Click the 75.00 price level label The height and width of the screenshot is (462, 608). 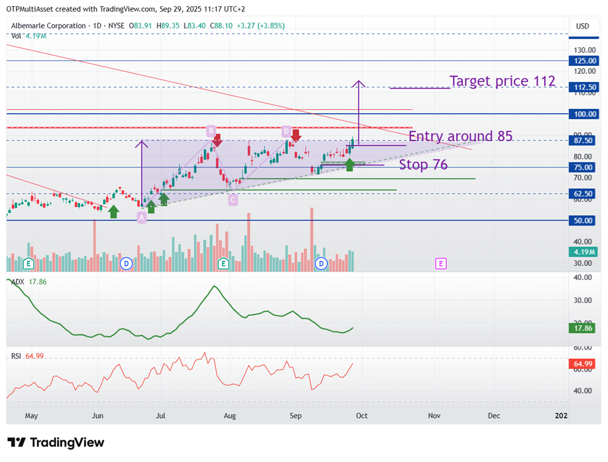point(582,167)
